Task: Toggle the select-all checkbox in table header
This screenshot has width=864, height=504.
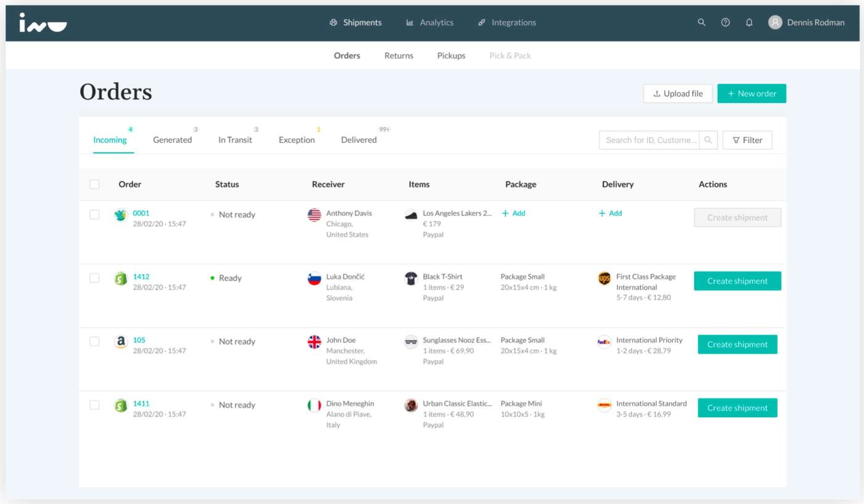Action: tap(94, 184)
